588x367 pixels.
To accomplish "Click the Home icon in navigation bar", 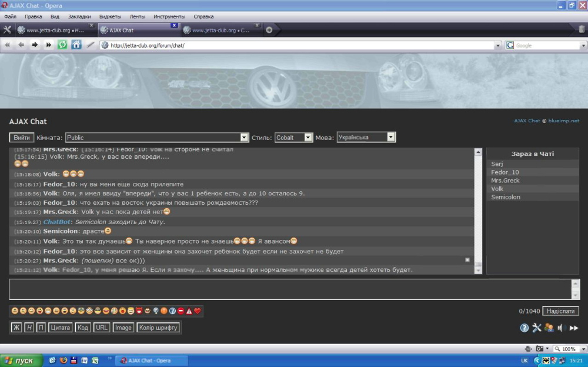I will point(76,45).
